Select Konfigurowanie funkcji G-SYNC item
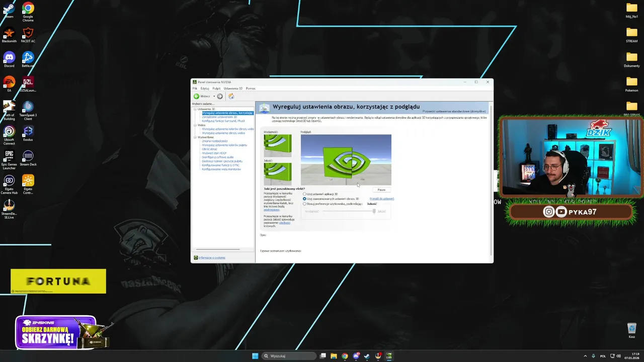 (220, 165)
